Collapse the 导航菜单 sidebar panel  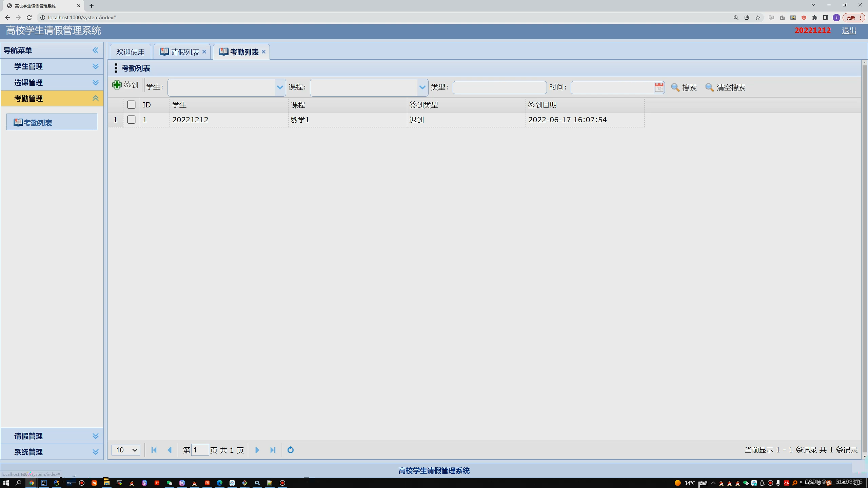pos(95,50)
